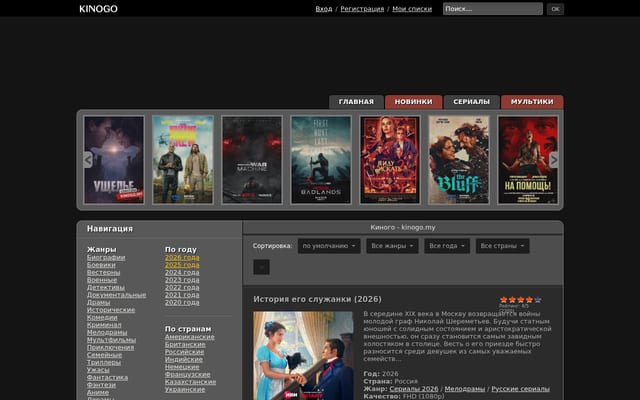Filter by 2023 года

pos(182,280)
